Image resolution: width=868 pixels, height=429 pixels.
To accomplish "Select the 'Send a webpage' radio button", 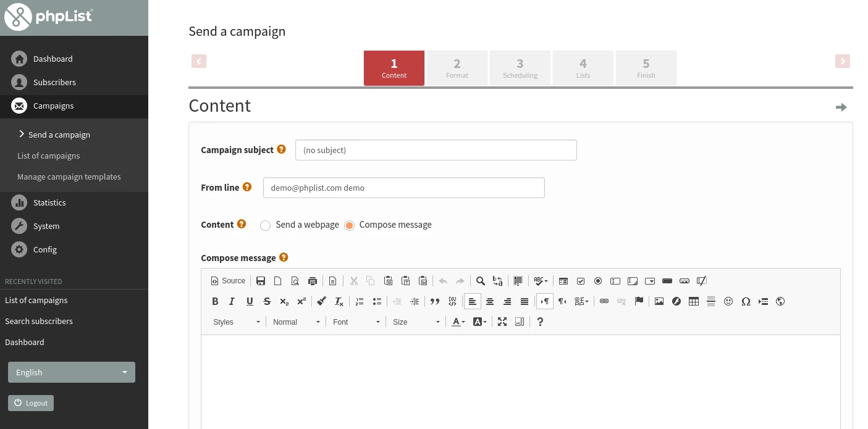I will (266, 225).
